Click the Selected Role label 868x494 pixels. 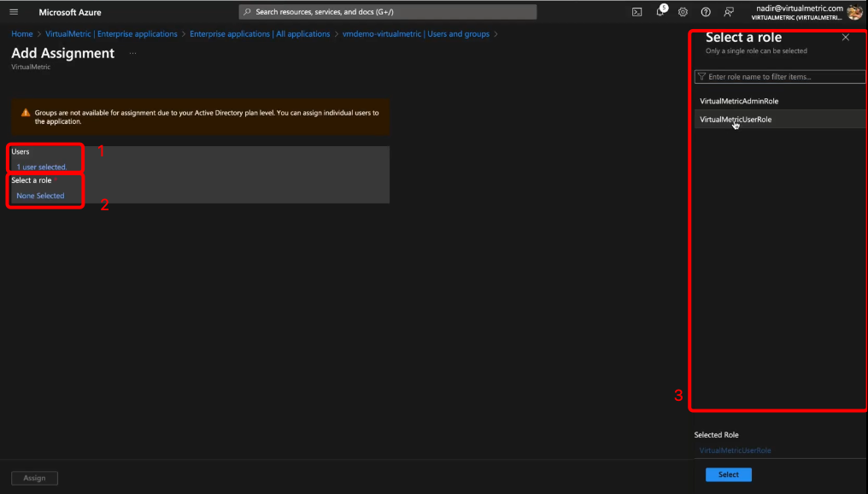click(x=716, y=435)
